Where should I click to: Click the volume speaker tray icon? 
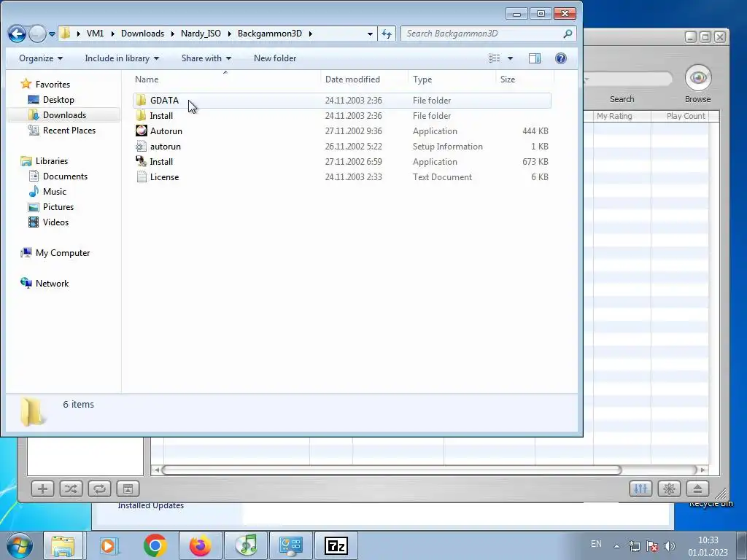(x=670, y=546)
